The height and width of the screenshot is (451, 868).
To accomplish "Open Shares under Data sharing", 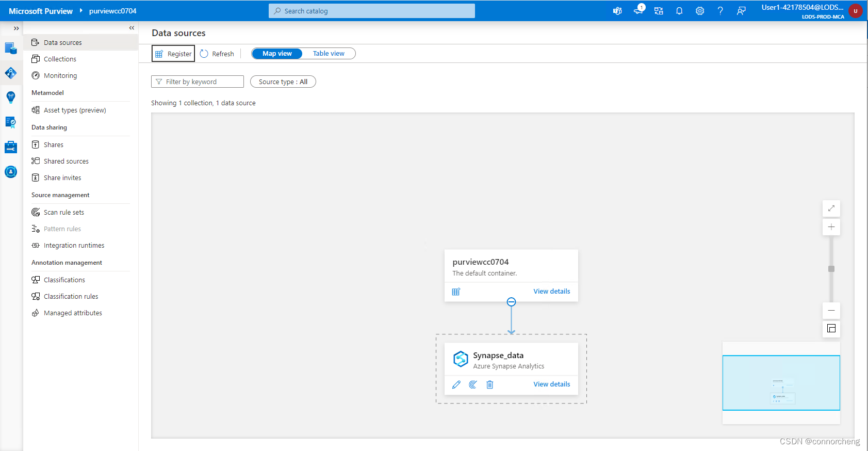I will tap(81, 144).
